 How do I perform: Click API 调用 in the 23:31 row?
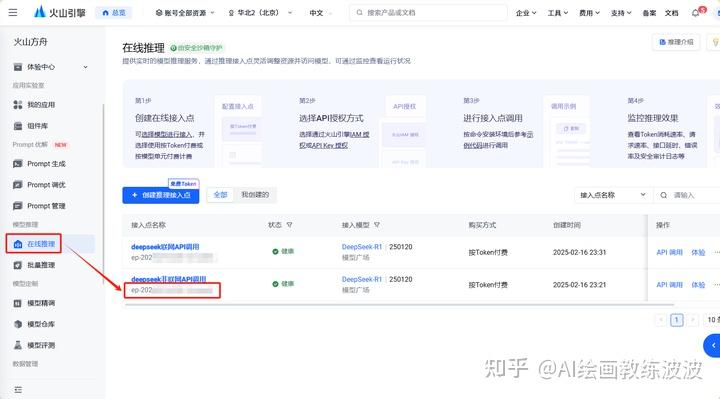click(669, 253)
